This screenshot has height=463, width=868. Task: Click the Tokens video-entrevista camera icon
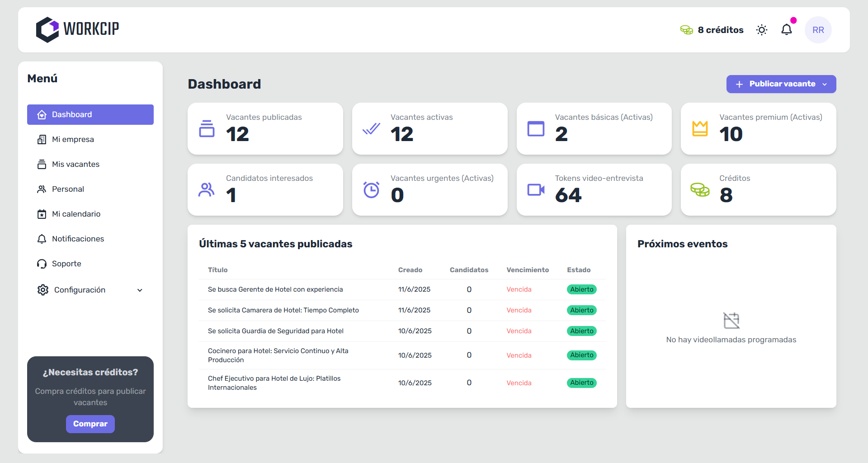(x=536, y=190)
